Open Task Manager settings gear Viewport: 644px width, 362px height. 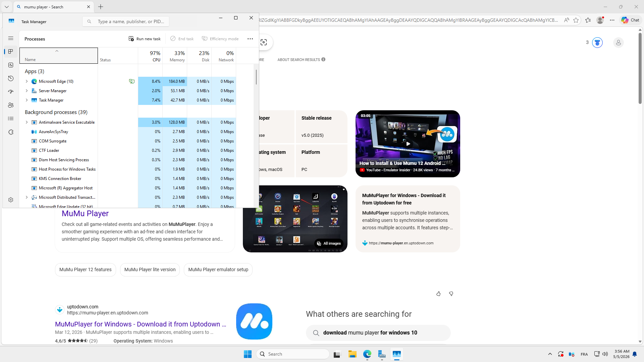point(11,200)
